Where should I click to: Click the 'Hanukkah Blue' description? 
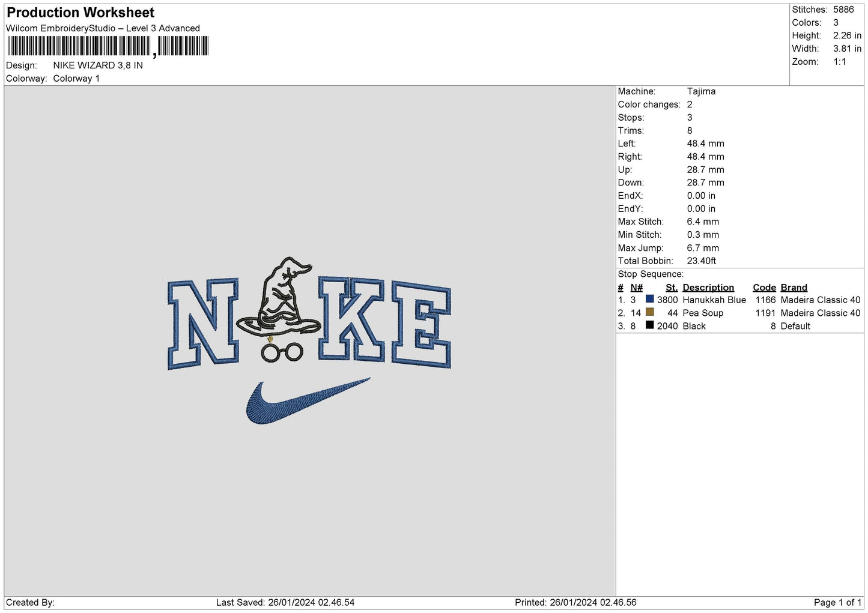point(714,300)
